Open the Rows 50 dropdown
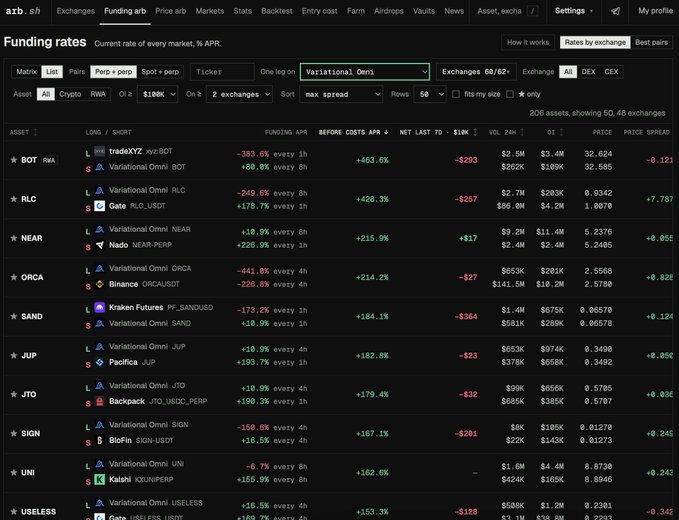The height and width of the screenshot is (520, 679). click(430, 94)
